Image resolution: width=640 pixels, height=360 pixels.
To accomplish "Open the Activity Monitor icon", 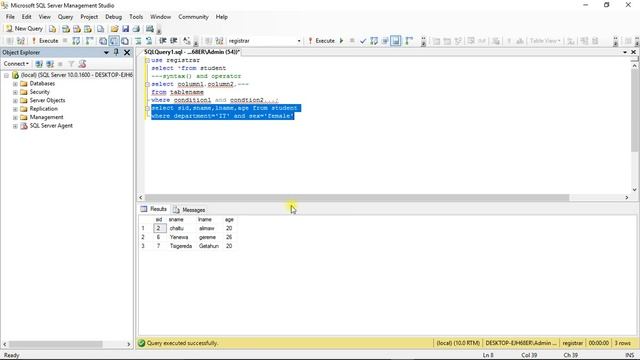I will (150, 29).
